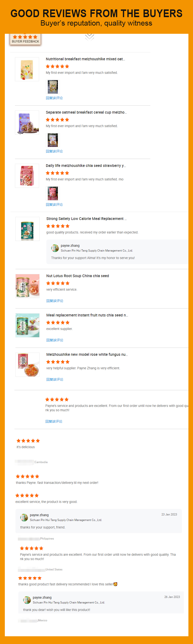Viewport: 193px width, 644px height.
Task: Click the Buyer Feedback badge
Action: (25, 39)
